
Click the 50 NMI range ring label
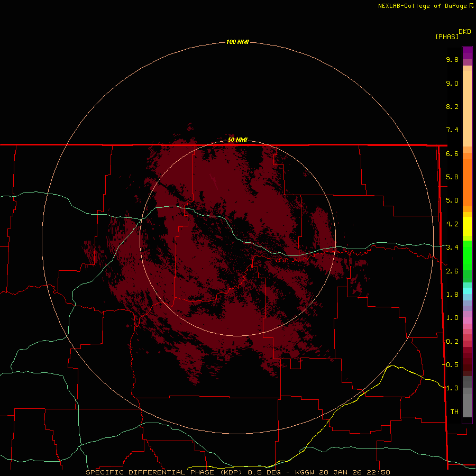point(237,140)
